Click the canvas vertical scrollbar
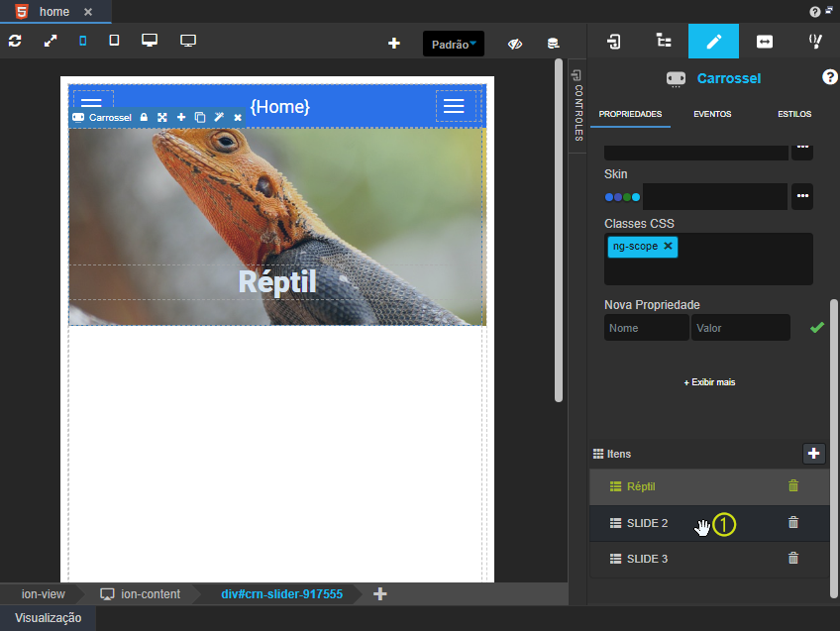Screen dimensions: 840x631 click(x=559, y=231)
